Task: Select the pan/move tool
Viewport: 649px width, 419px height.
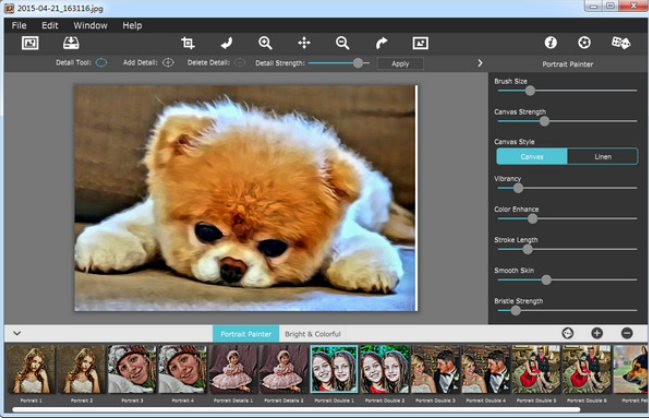Action: 304,43
